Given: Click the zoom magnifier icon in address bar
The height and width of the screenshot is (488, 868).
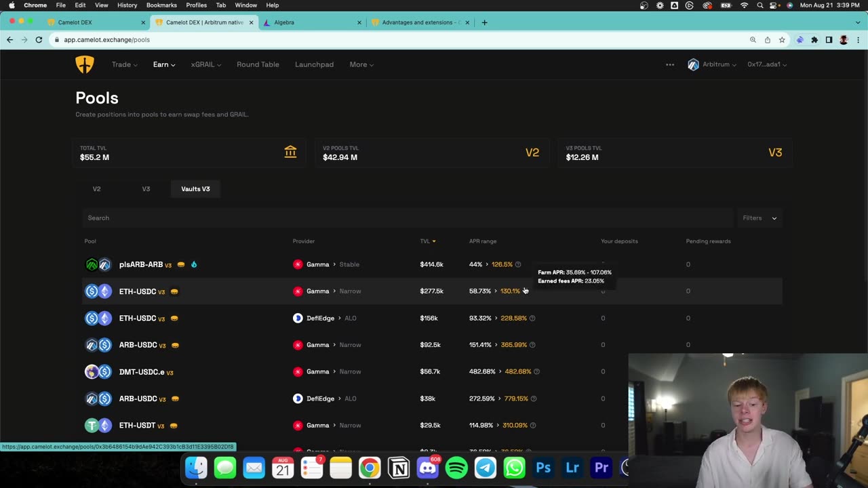Looking at the screenshot, I should tap(753, 40).
